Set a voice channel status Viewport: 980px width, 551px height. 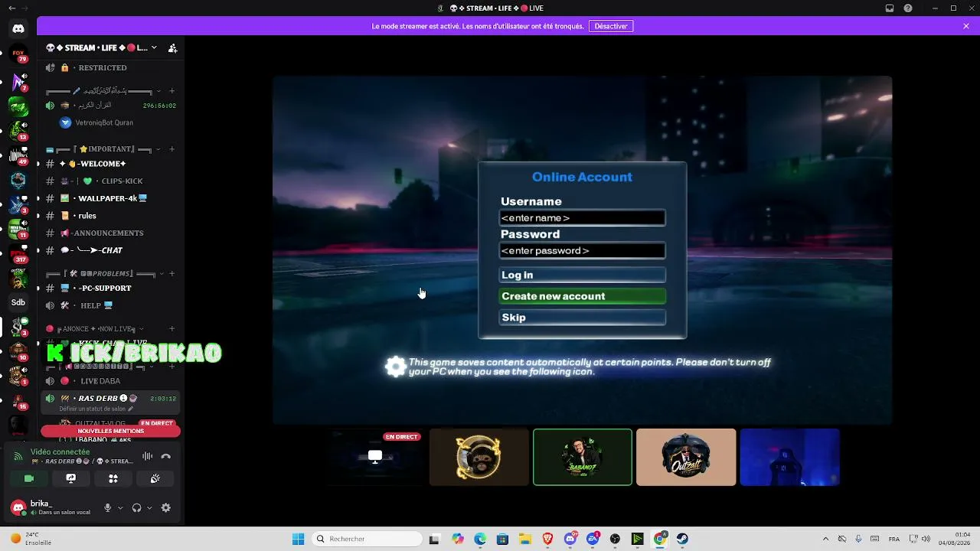pos(96,409)
